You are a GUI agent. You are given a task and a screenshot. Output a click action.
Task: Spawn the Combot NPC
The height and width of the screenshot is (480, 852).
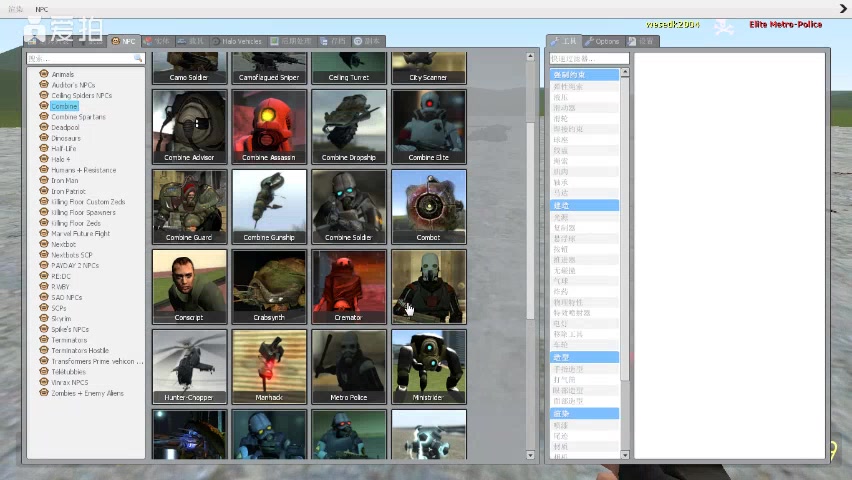pos(429,207)
